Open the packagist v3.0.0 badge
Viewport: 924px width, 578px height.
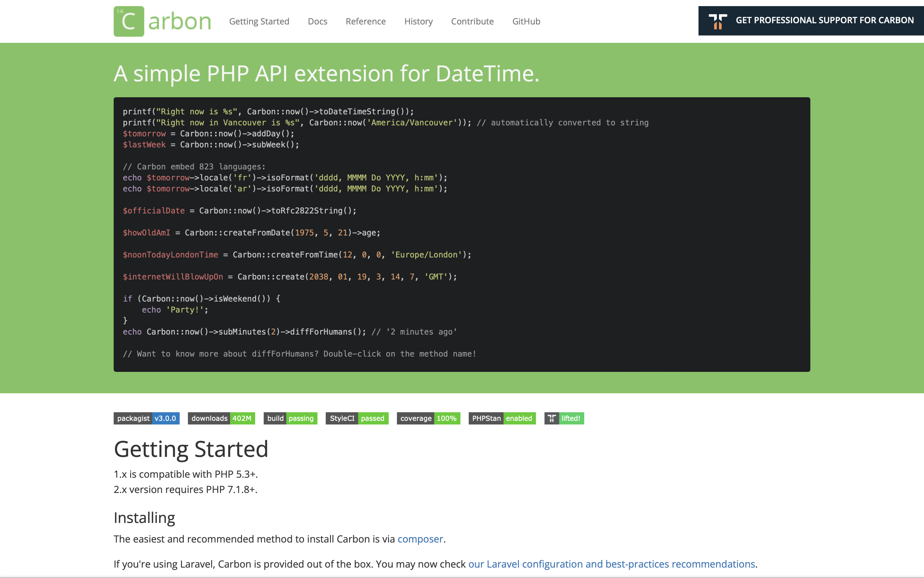[x=147, y=418]
